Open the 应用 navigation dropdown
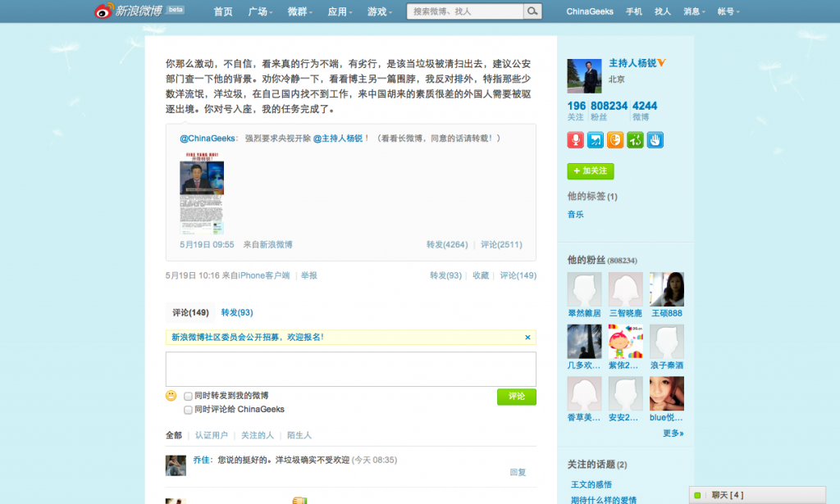 coord(340,11)
